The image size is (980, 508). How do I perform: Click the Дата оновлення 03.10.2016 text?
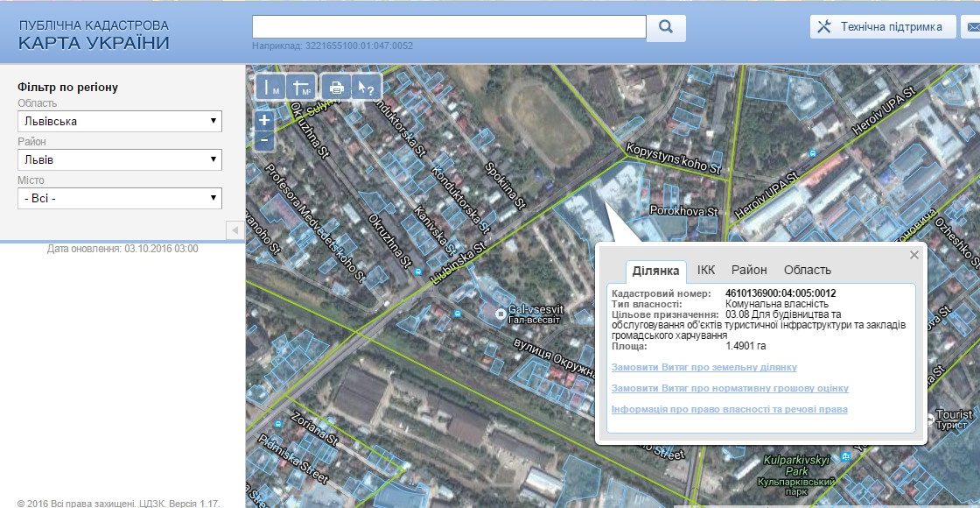point(122,249)
